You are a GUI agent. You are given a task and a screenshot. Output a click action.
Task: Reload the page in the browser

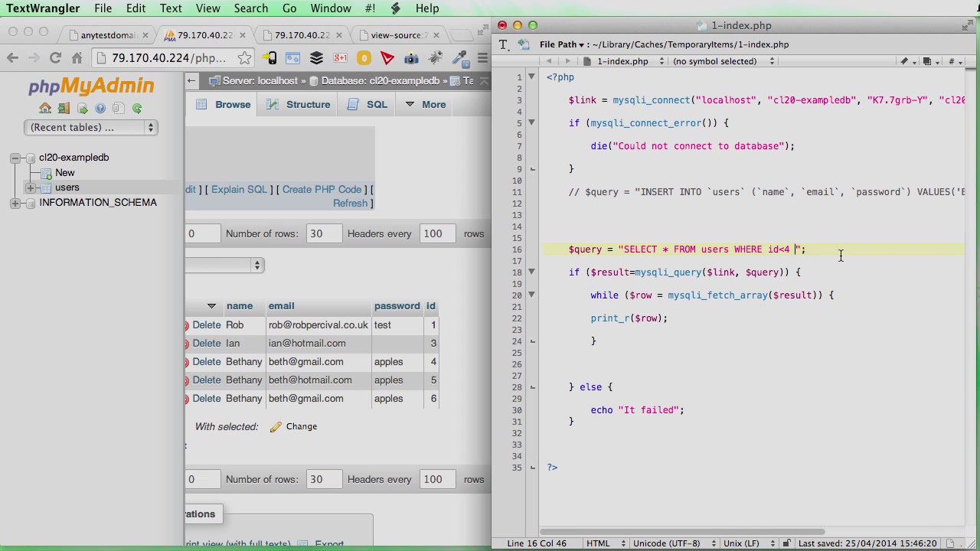(55, 58)
